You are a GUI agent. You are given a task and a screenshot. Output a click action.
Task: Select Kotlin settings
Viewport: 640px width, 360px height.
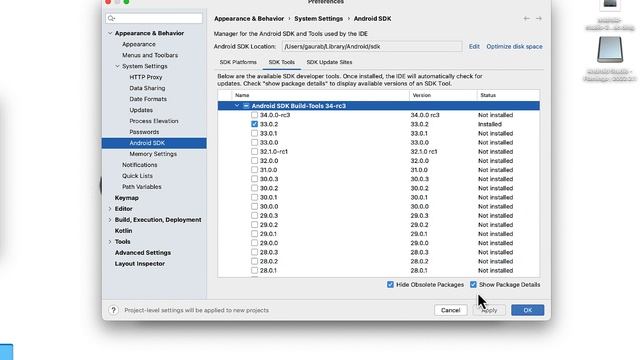[123, 231]
